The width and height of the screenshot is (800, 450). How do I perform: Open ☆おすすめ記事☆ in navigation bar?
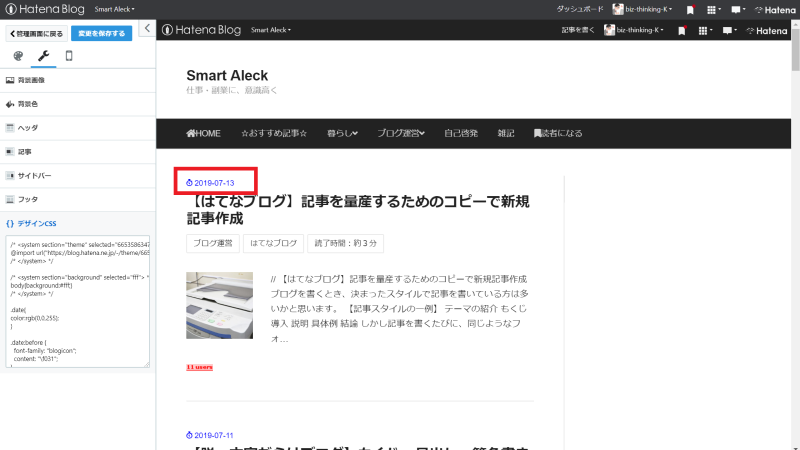[274, 133]
